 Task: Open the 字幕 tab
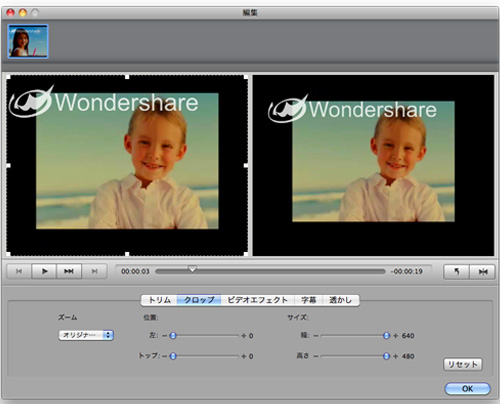click(308, 300)
